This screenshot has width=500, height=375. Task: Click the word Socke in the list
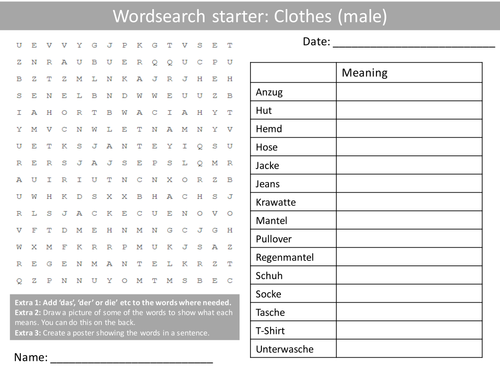[x=268, y=294]
